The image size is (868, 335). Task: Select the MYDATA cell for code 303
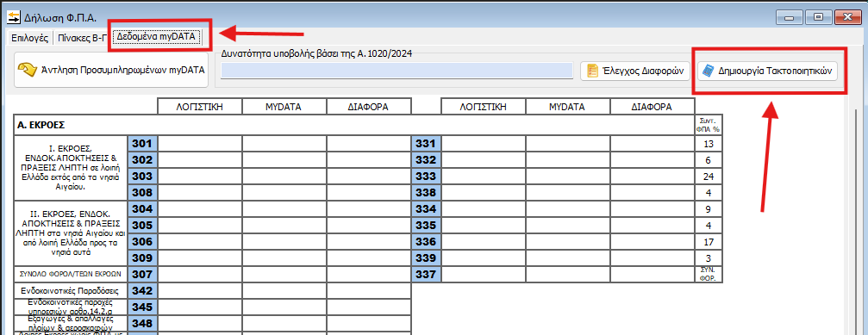(284, 177)
